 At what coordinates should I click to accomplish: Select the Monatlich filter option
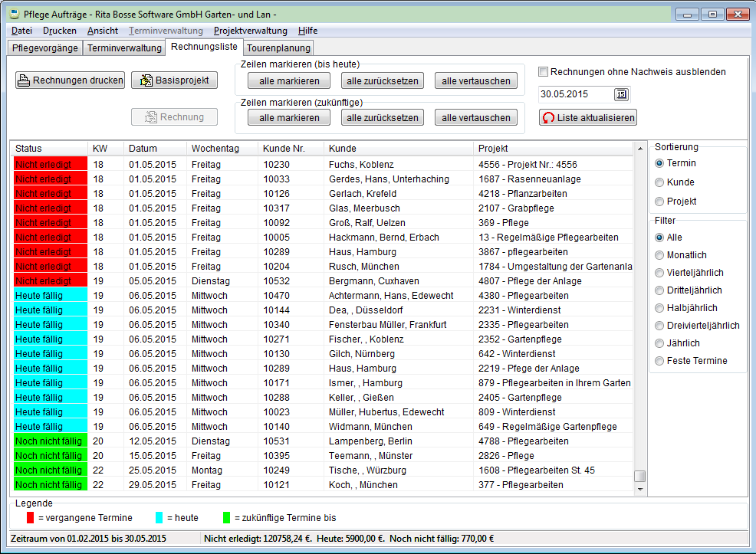click(x=659, y=255)
